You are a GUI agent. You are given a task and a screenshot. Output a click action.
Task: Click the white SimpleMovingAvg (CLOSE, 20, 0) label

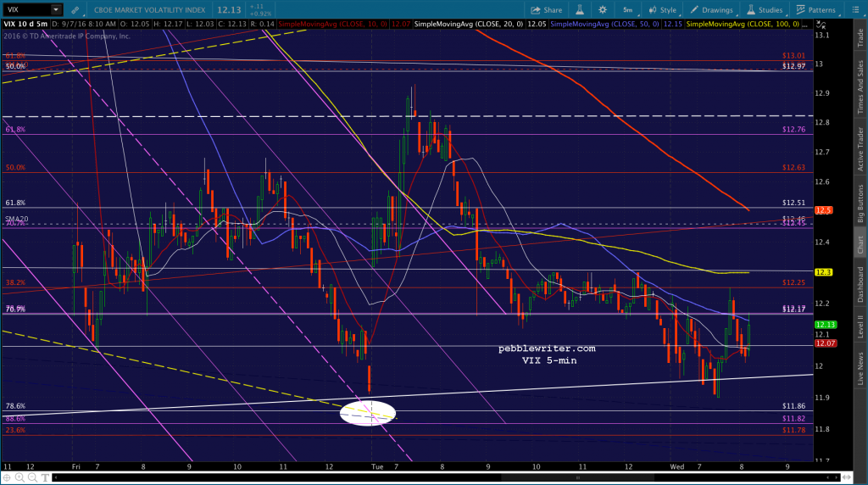coord(468,25)
